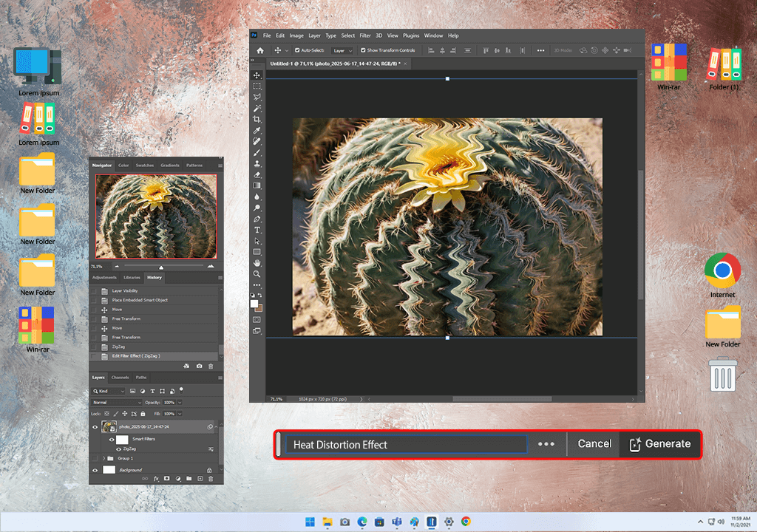Switch to the Adjustments tab
Image resolution: width=757 pixels, height=532 pixels.
[x=105, y=278]
